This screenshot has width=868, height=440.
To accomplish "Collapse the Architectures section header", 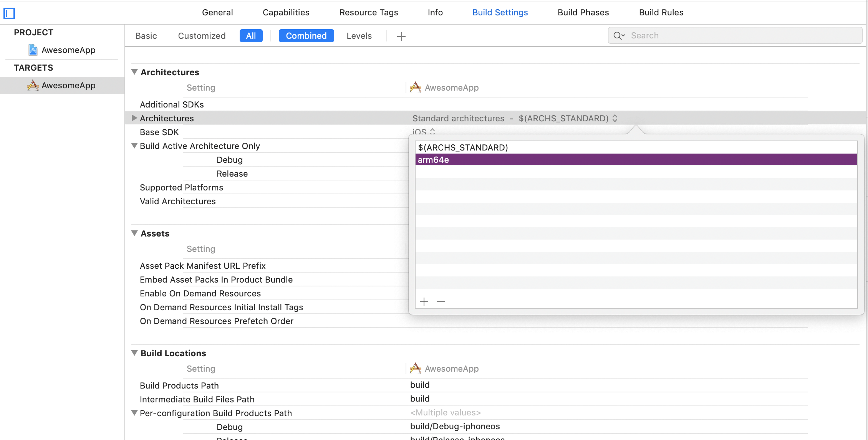I will [x=134, y=72].
